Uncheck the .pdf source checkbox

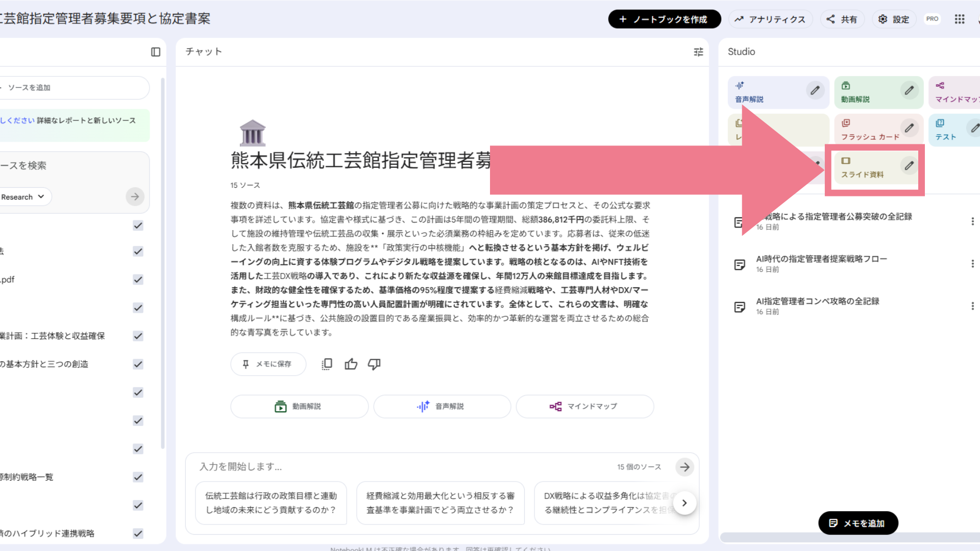pos(138,280)
